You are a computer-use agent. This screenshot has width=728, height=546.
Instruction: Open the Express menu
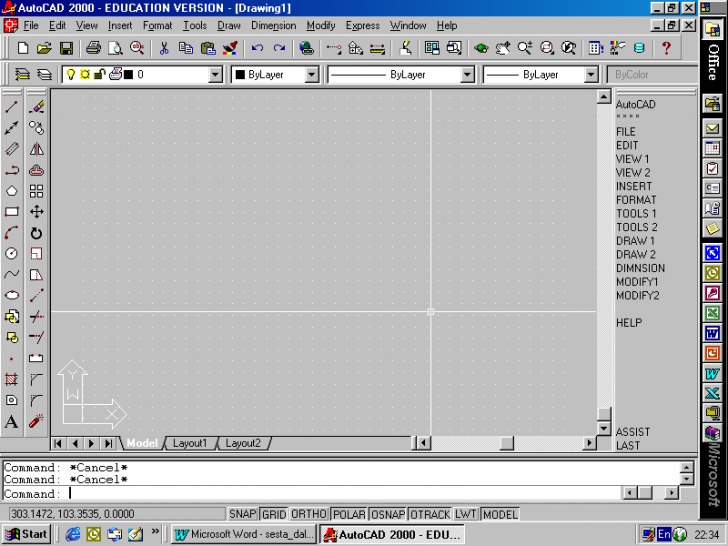(x=363, y=26)
